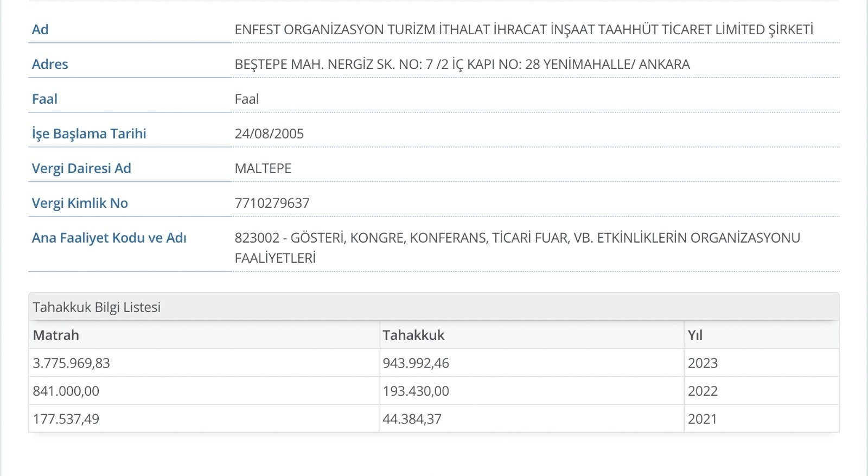Select the tahakkuk value 943.992,46
The height and width of the screenshot is (476, 868).
(x=416, y=363)
